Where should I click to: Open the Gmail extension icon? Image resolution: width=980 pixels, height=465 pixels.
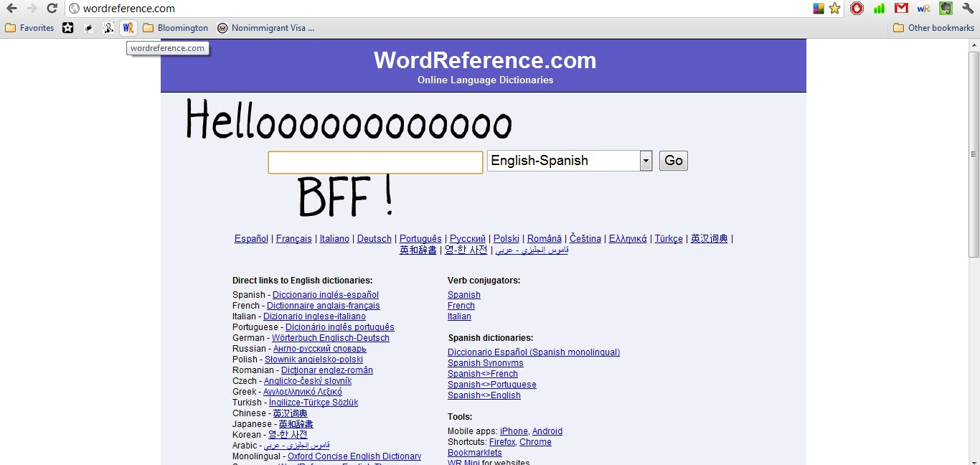[x=901, y=9]
